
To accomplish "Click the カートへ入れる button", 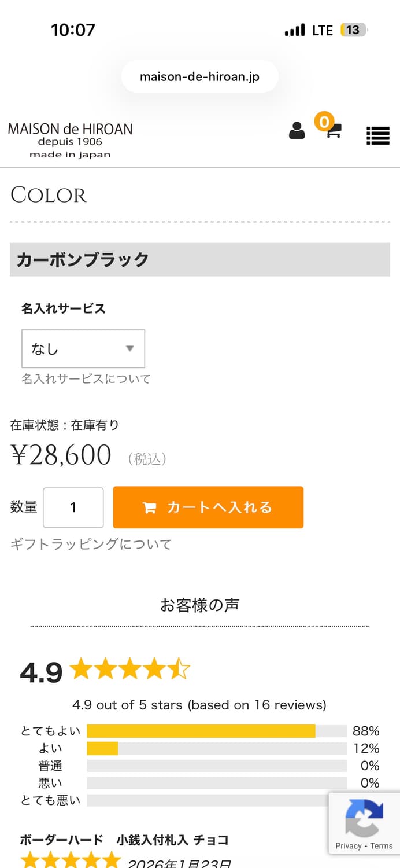I will click(208, 507).
